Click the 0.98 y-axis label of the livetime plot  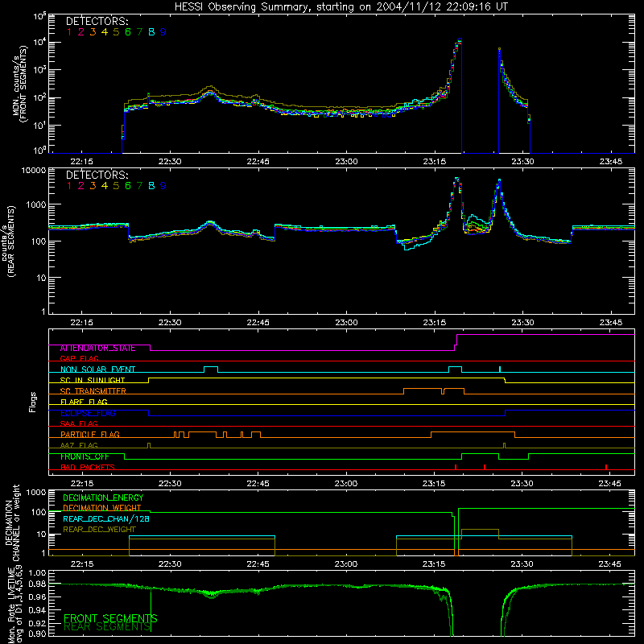pyautogui.click(x=37, y=584)
